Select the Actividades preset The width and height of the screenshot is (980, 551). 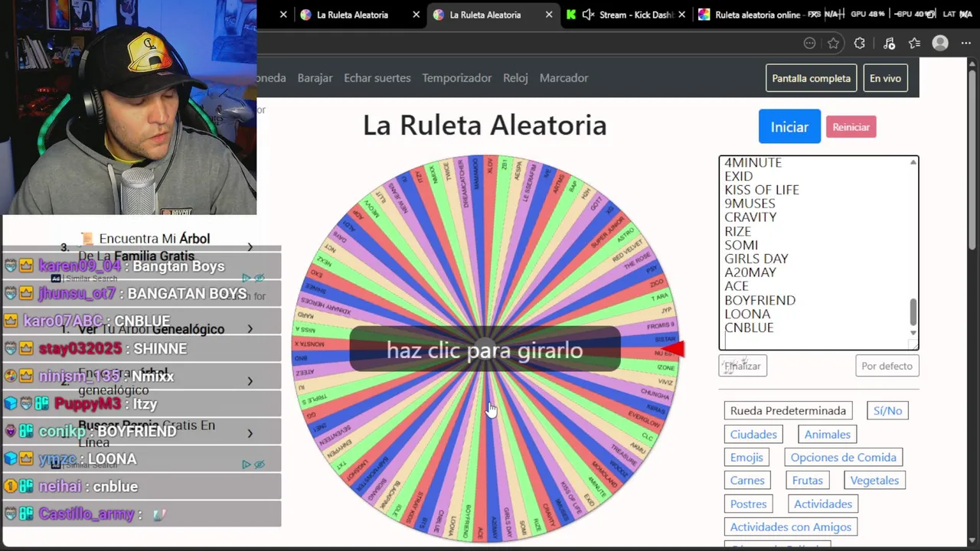coord(823,504)
